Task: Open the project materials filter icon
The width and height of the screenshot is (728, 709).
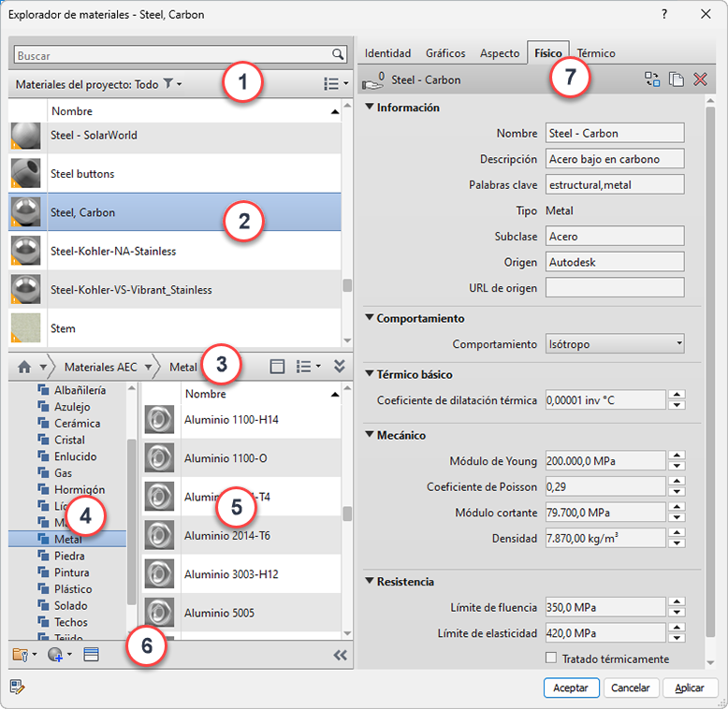Action: click(168, 84)
